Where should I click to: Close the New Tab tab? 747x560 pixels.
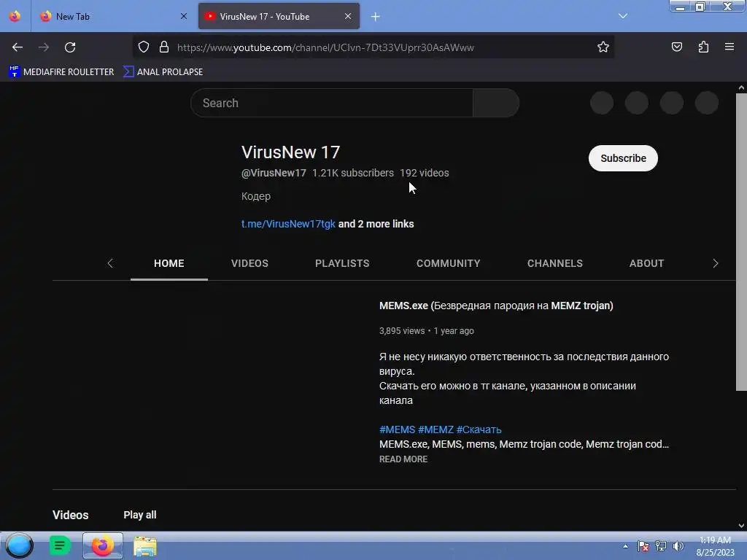point(183,16)
